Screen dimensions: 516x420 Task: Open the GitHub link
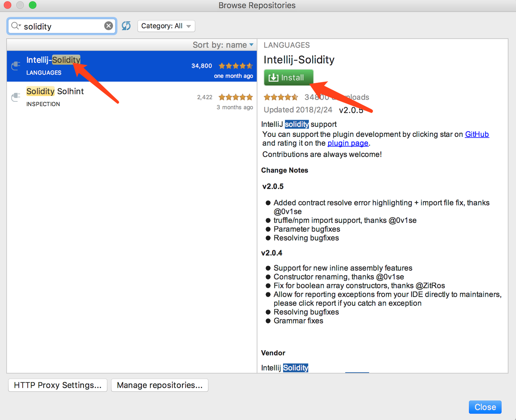tap(477, 134)
